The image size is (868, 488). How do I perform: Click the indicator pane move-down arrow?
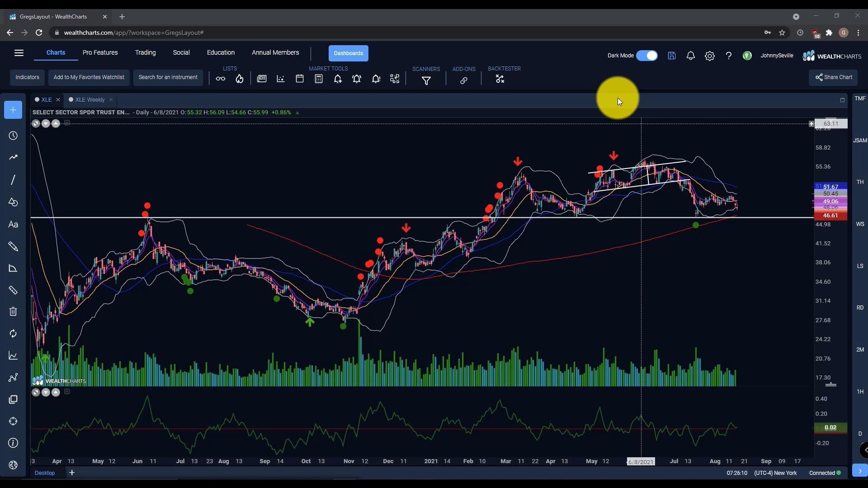tap(46, 392)
